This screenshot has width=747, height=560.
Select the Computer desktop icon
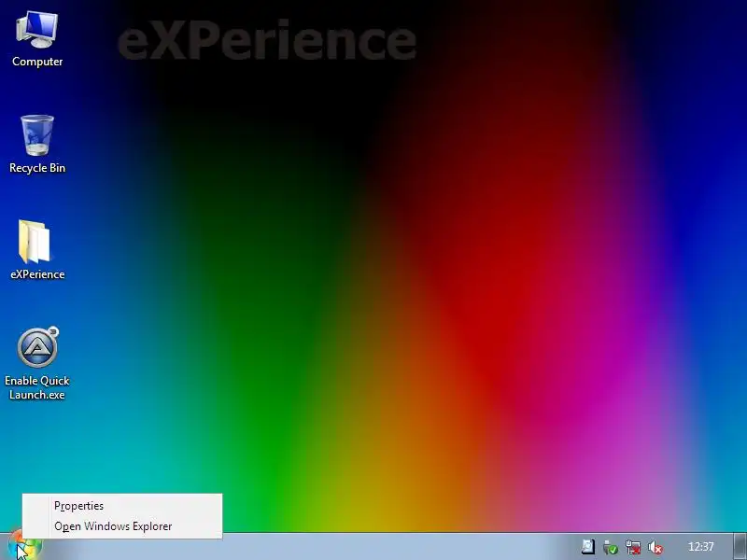37,40
